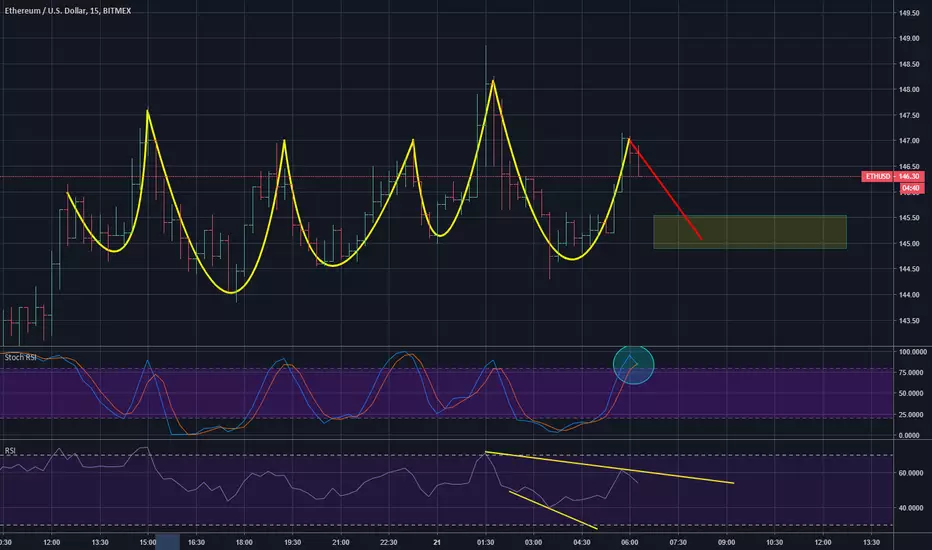Select the red projected downtrend line
Viewport: 932px width, 550px height.
click(x=666, y=190)
